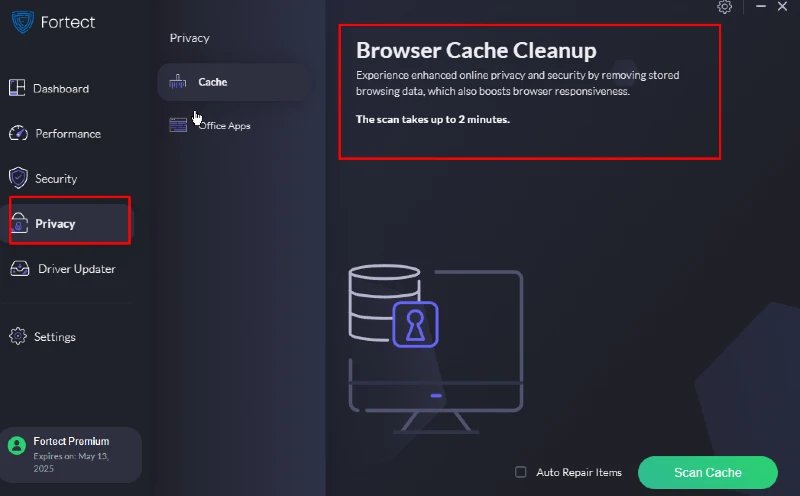Click the Office Apps icon
This screenshot has width=800, height=496.
(178, 125)
